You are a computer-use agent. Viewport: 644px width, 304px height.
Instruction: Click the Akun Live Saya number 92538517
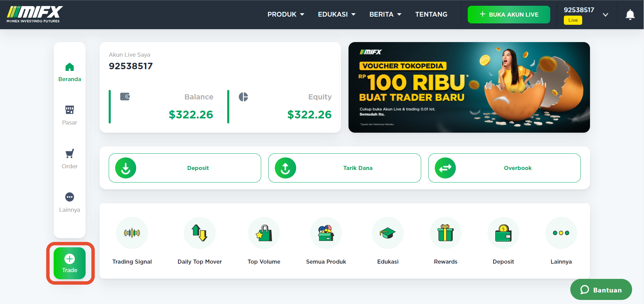(x=131, y=66)
